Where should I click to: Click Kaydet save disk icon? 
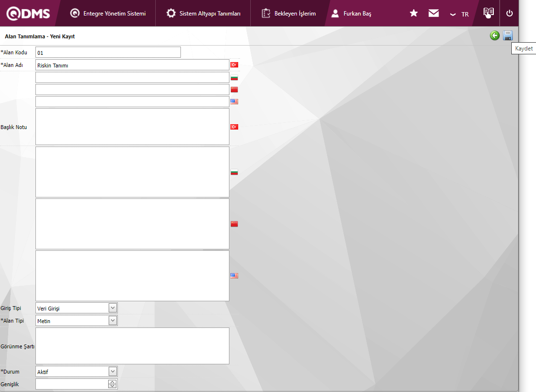click(508, 35)
